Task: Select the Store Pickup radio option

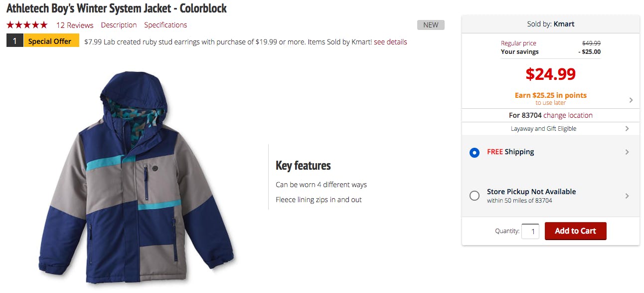Action: (475, 196)
